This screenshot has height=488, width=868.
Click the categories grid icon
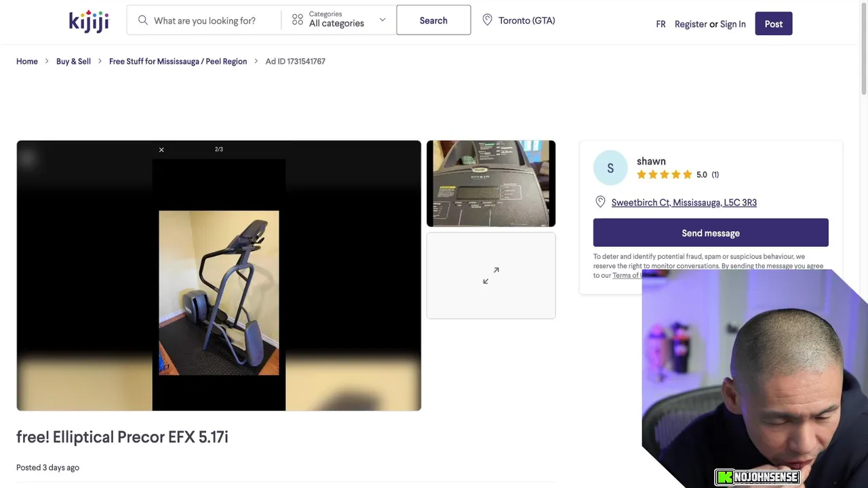click(x=297, y=20)
